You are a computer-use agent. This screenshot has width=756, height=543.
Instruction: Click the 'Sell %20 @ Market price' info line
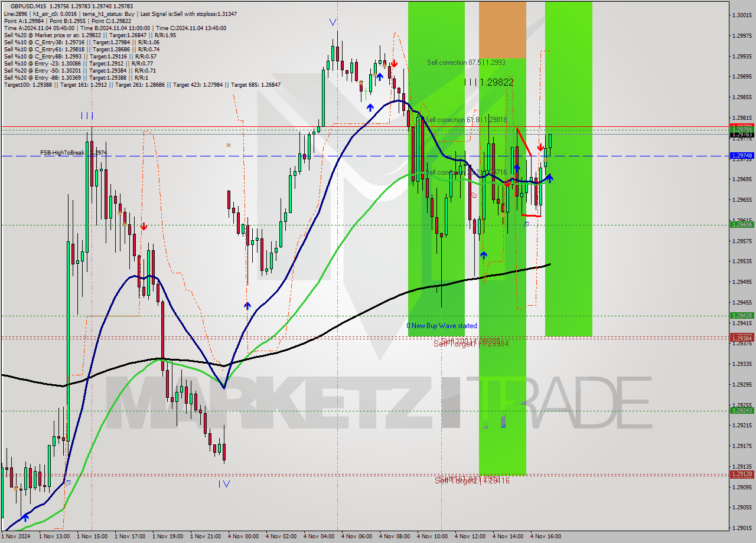click(x=89, y=35)
